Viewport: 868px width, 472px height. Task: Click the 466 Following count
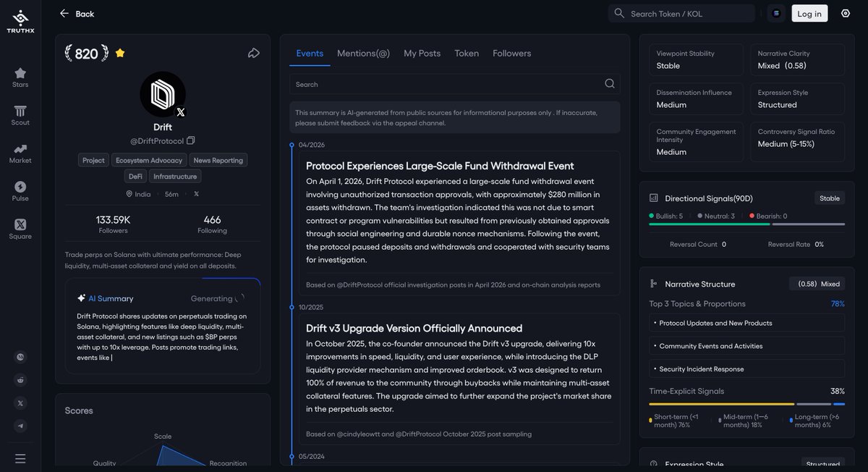212,224
